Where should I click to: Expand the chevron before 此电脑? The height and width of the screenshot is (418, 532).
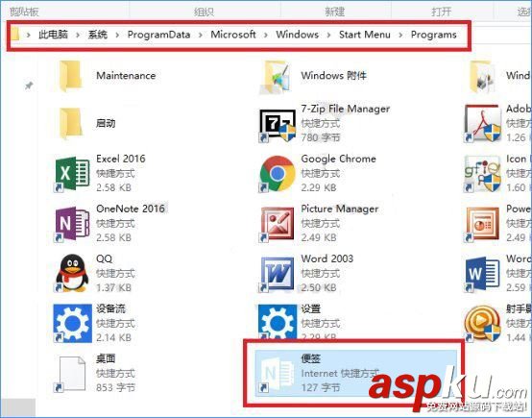29,35
